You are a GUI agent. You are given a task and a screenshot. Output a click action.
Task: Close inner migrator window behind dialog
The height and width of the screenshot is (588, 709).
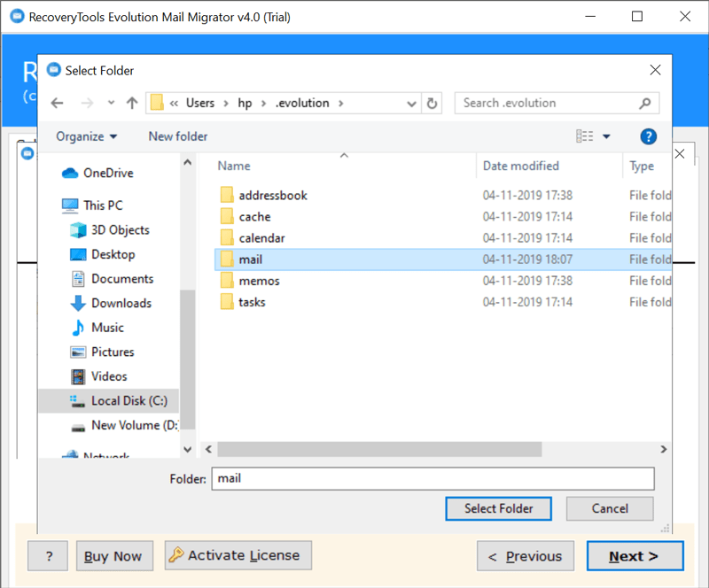coord(680,154)
